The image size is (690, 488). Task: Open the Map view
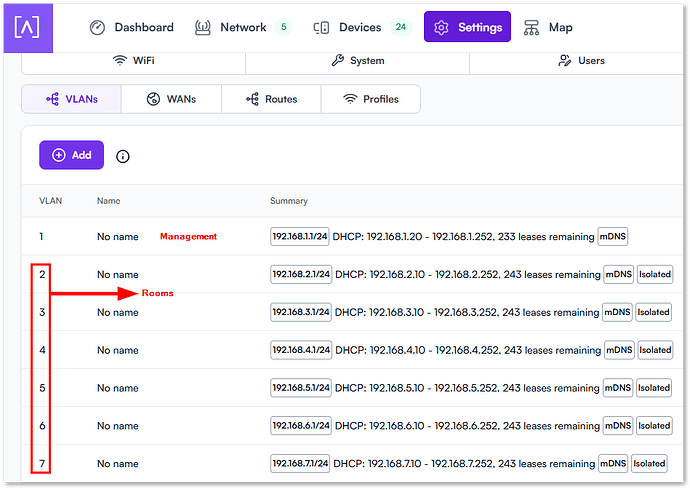pos(548,27)
